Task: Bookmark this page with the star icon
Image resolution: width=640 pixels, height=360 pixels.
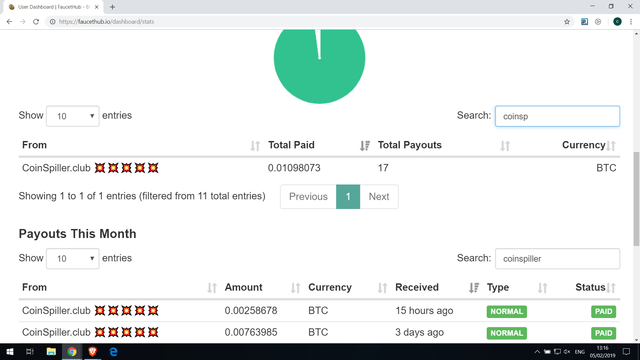Action: pos(567,22)
